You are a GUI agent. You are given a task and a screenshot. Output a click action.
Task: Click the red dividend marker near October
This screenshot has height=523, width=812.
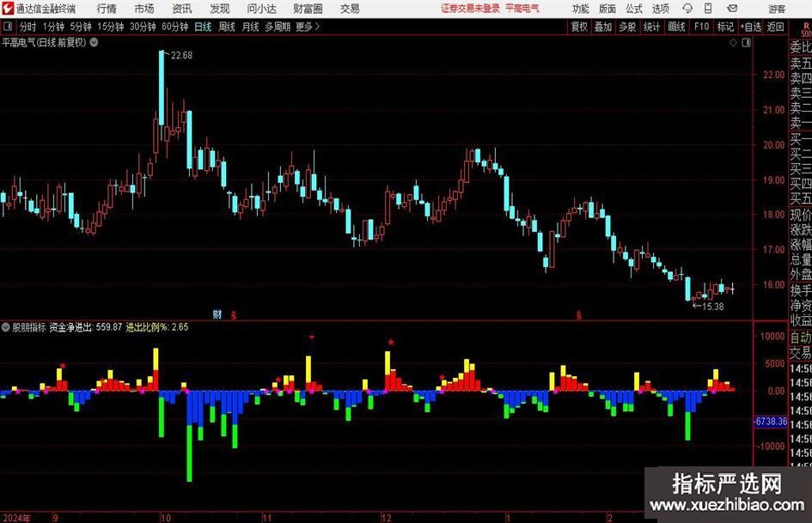[234, 314]
